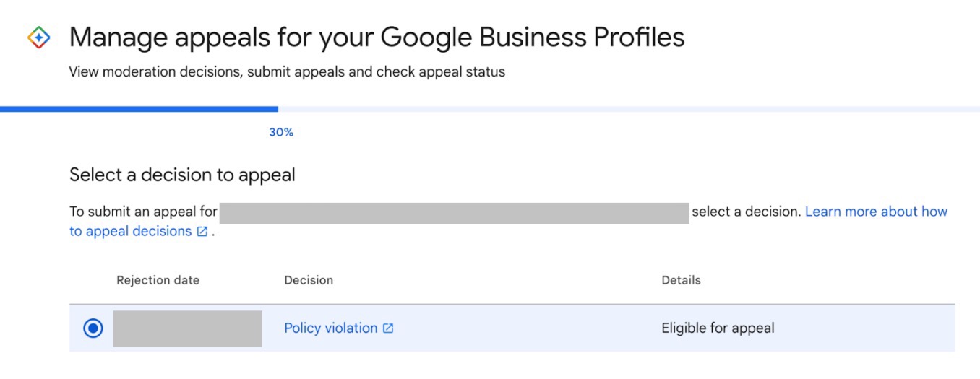This screenshot has width=980, height=379.
Task: Click the external-link icon beside Policy violation
Action: [x=388, y=328]
